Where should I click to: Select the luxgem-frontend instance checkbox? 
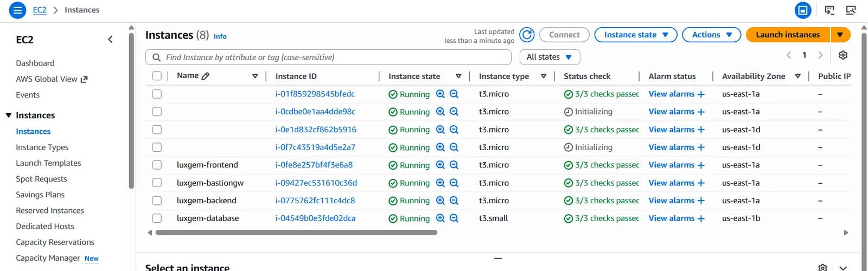coord(157,165)
